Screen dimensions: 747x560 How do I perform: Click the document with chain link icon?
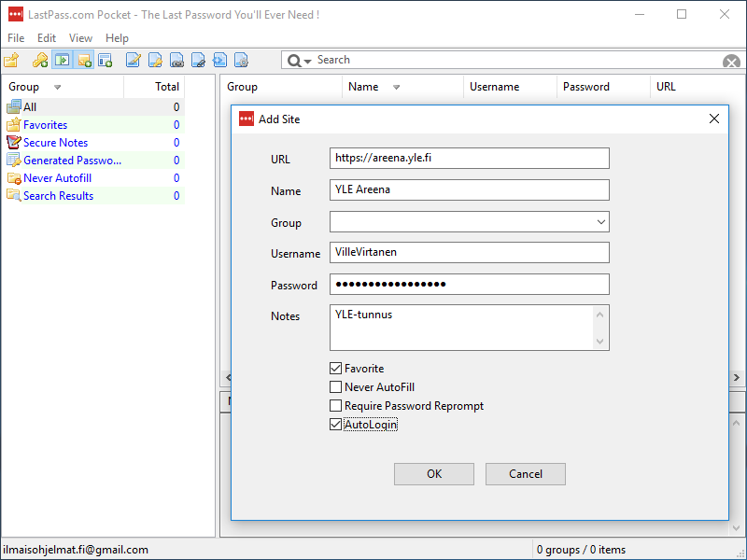176,61
